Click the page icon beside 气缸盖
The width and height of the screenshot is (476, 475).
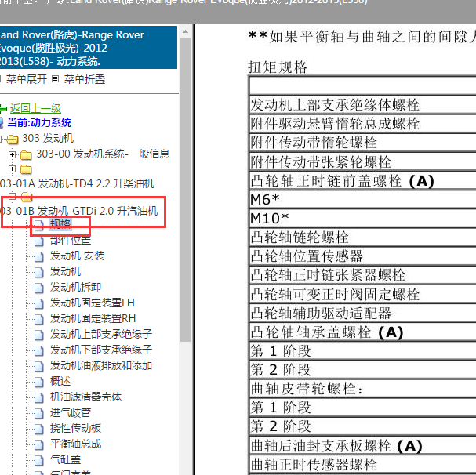39,461
